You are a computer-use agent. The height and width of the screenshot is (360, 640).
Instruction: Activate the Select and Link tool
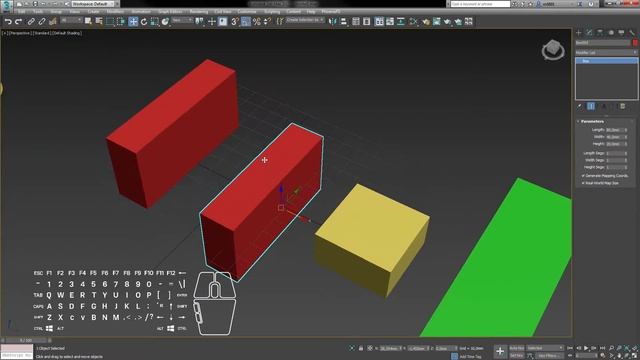(x=31, y=22)
